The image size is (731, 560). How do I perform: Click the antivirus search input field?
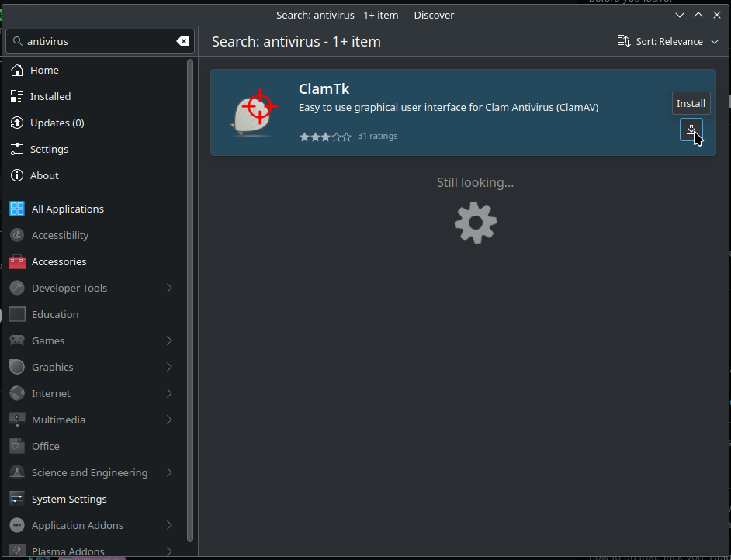click(100, 41)
